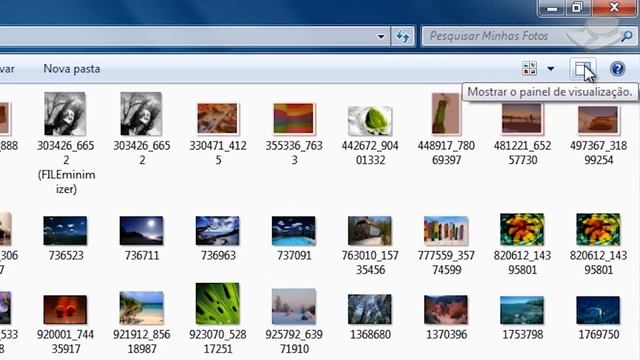Select the green fruit image 442672_90401332
Screen dimensions: 640x360
click(370, 121)
